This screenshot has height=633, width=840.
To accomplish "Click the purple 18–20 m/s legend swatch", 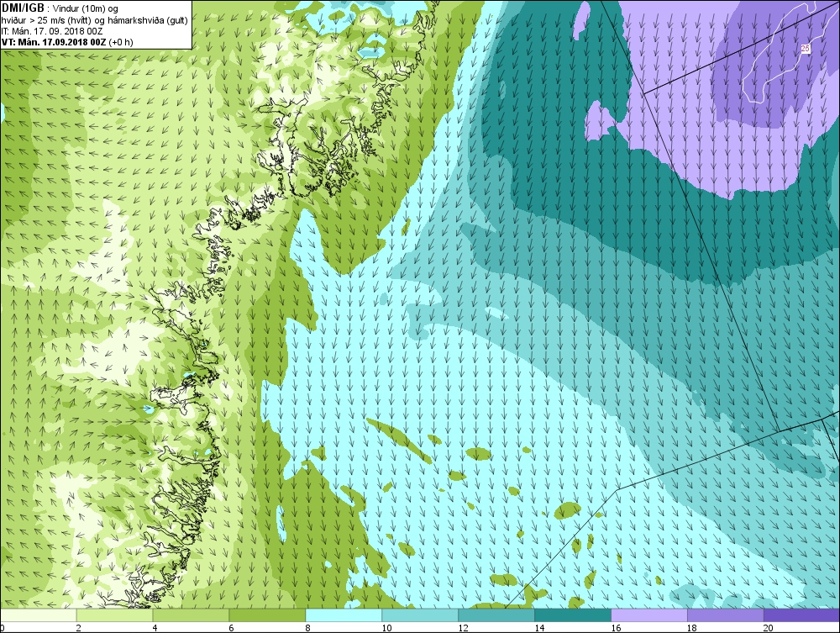I will (x=726, y=615).
